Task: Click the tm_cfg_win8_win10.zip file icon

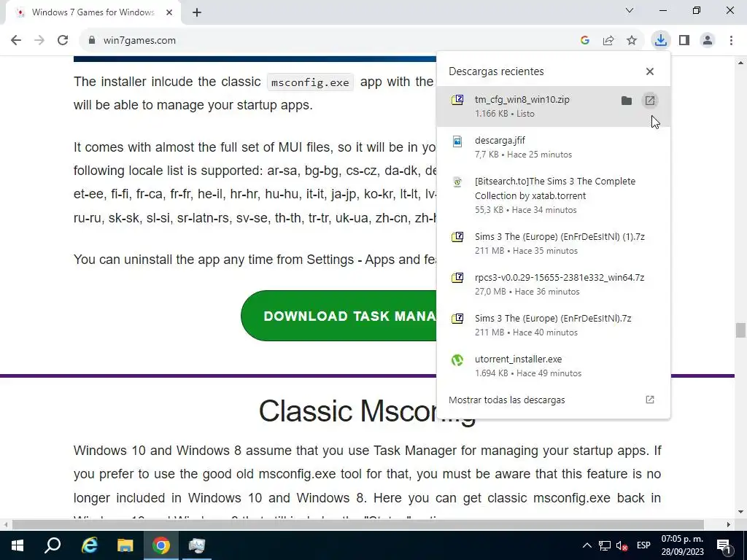Action: point(457,100)
